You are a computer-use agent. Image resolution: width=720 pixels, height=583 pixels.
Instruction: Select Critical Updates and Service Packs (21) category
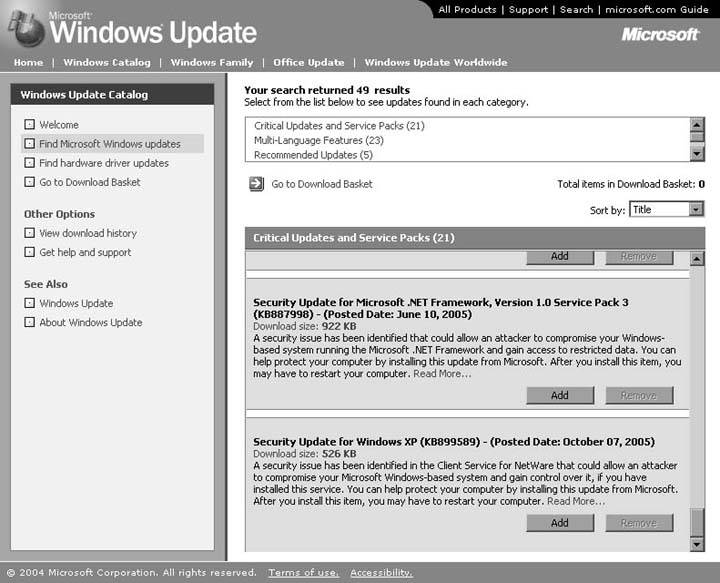pos(339,126)
